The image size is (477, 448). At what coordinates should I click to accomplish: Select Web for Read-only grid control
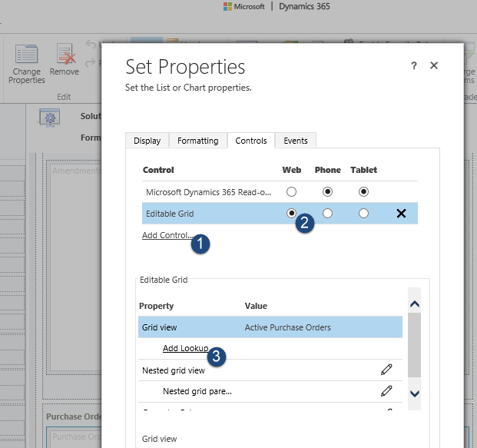pos(291,192)
